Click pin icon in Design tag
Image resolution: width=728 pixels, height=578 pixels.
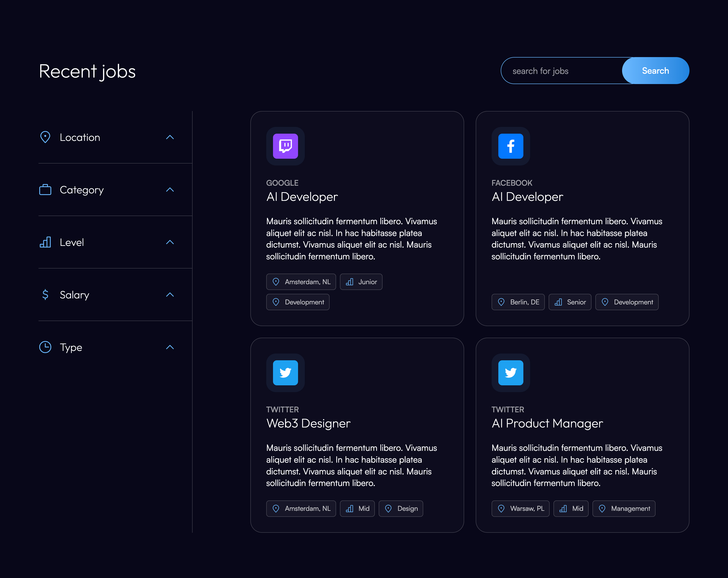(x=388, y=508)
